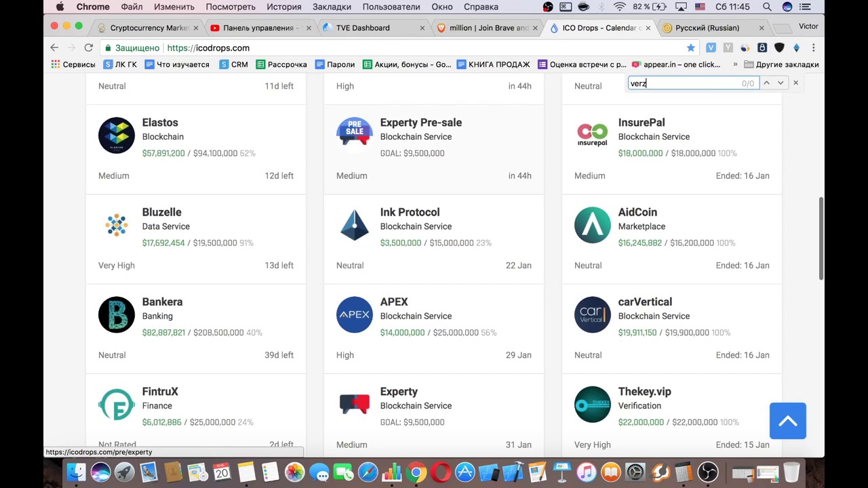Click the FintruX logo icon
This screenshot has width=868, height=488.
[117, 405]
